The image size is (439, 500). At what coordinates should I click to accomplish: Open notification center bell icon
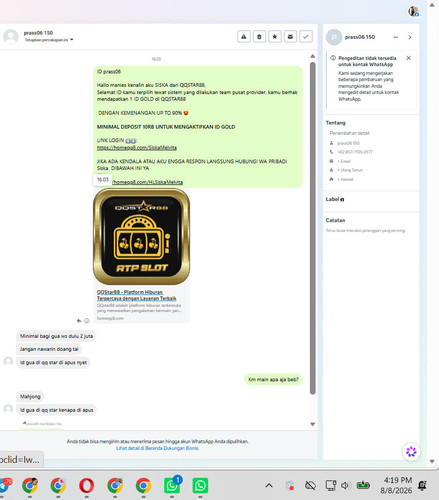point(422,486)
